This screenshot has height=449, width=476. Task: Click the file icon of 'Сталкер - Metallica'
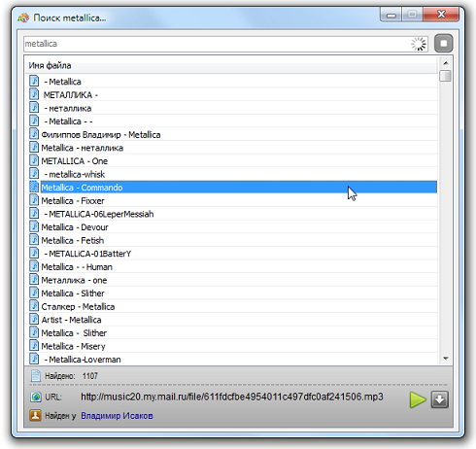[34, 306]
